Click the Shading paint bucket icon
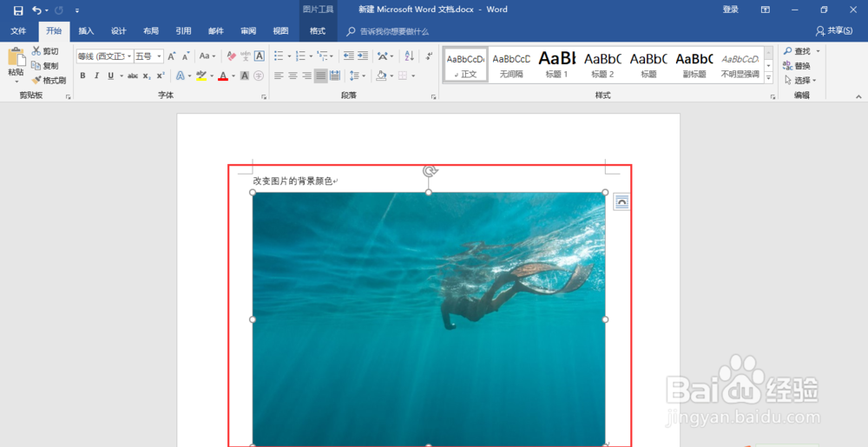Screen dimensions: 868x447 click(381, 76)
